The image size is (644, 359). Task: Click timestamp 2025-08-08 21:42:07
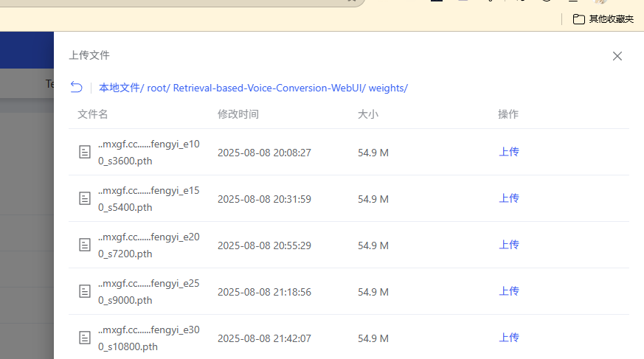click(264, 338)
